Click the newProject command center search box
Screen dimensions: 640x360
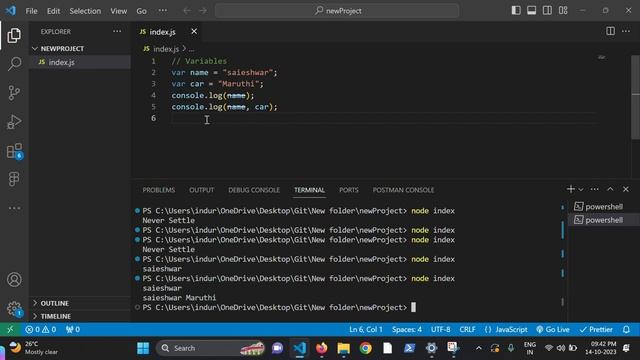click(337, 11)
